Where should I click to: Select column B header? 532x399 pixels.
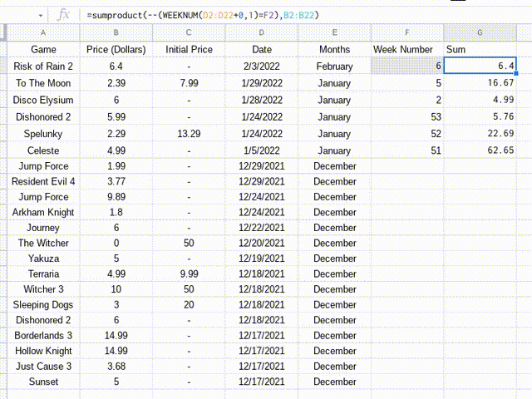(x=116, y=32)
